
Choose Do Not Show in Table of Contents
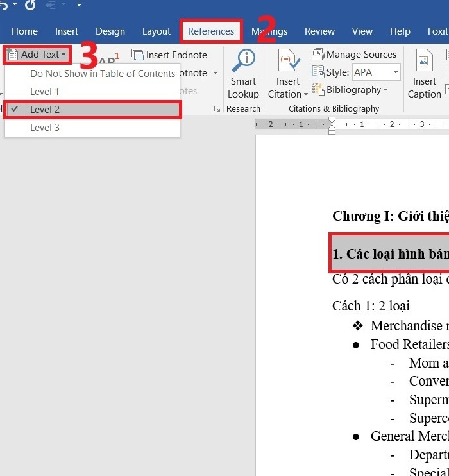click(x=103, y=74)
